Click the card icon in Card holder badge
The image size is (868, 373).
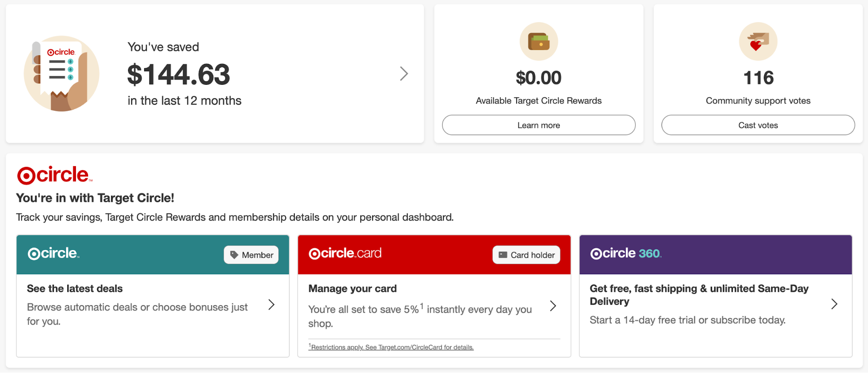point(502,255)
